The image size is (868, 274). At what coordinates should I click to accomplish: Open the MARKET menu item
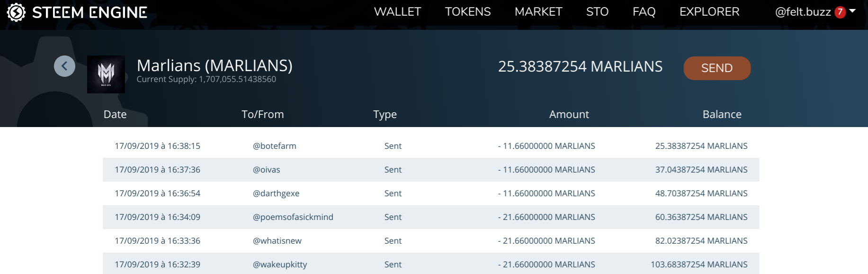538,12
